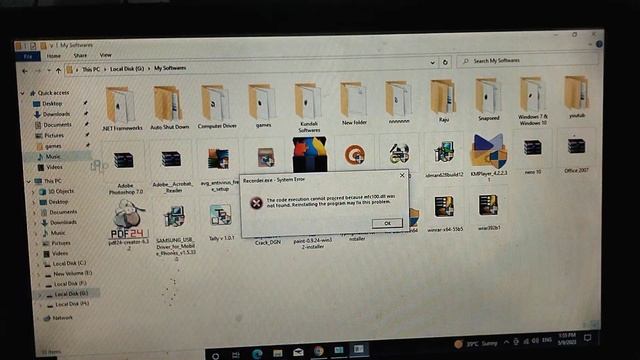Image resolution: width=640 pixels, height=360 pixels.
Task: Click Local Disk (G:) in address path
Action: [x=127, y=69]
